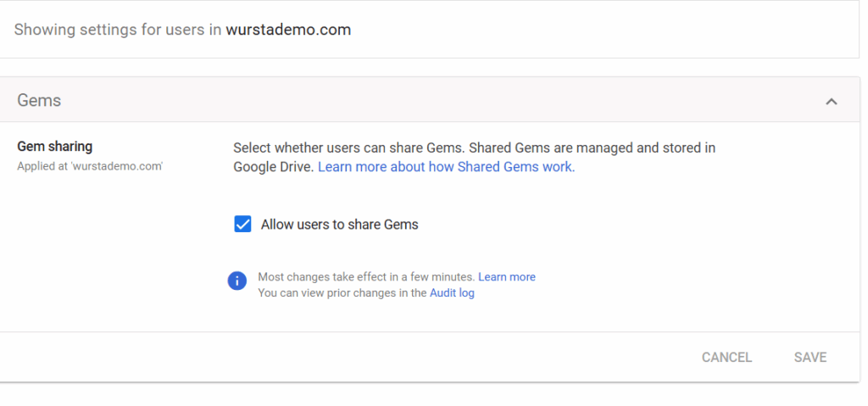This screenshot has height=406, width=868.
Task: Click empty area of the Gems header bar
Action: (x=442, y=100)
